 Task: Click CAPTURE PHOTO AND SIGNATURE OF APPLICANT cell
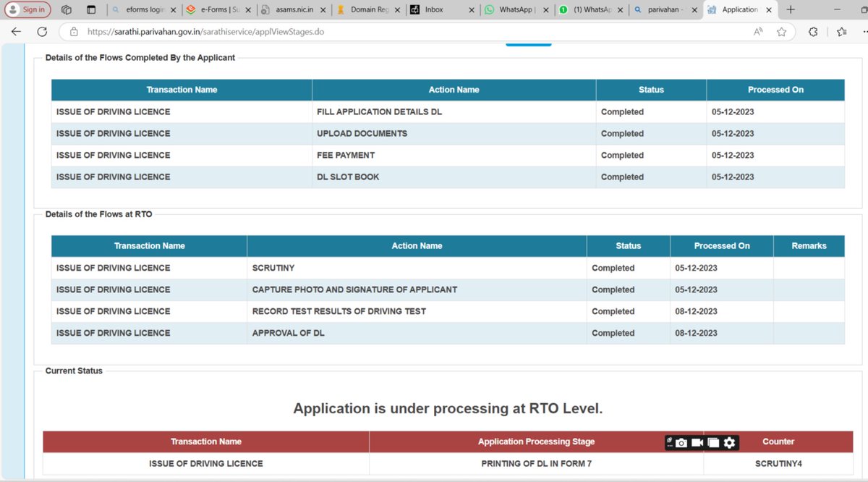pyautogui.click(x=417, y=289)
